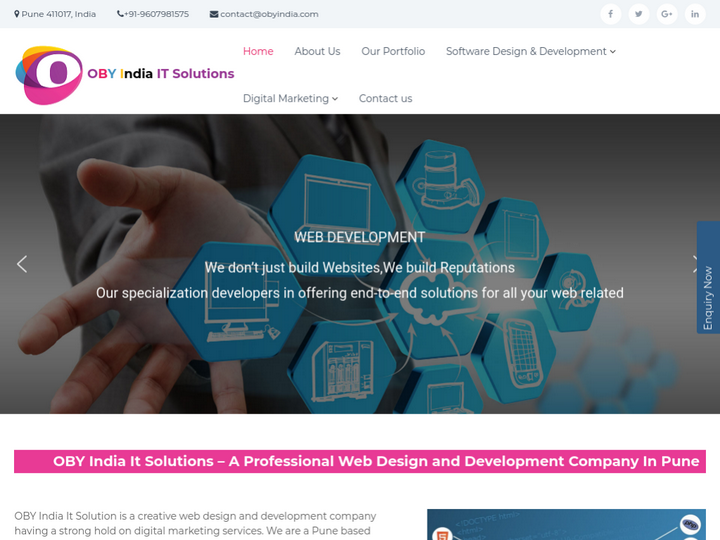The width and height of the screenshot is (720, 540).
Task: Click the phone icon next to the number
Action: (x=120, y=14)
